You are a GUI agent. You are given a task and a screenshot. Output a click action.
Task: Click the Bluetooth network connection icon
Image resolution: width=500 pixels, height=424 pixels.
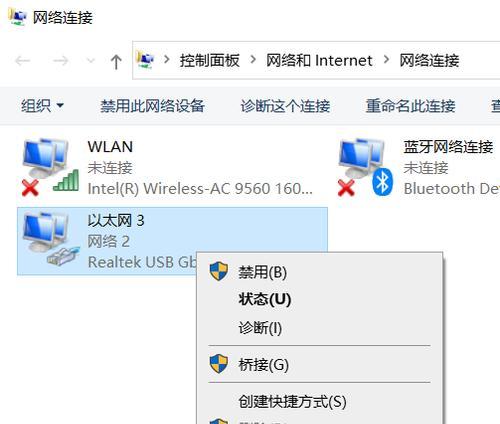[x=366, y=167]
